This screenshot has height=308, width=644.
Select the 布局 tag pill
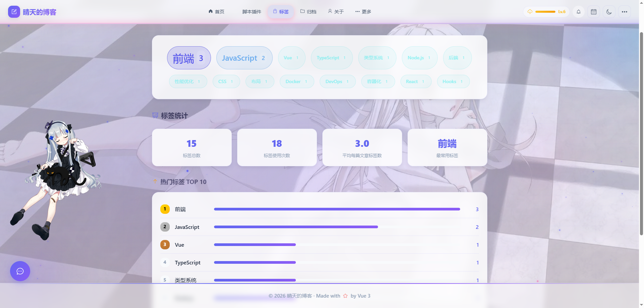point(260,81)
